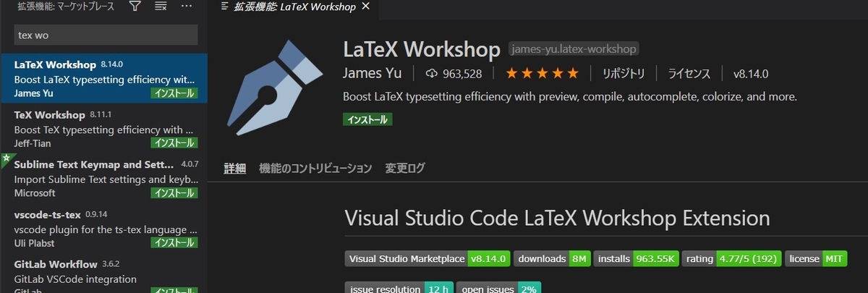This screenshot has width=868, height=293.
Task: Open the sidebar more actions ellipsis
Action: coord(187,7)
